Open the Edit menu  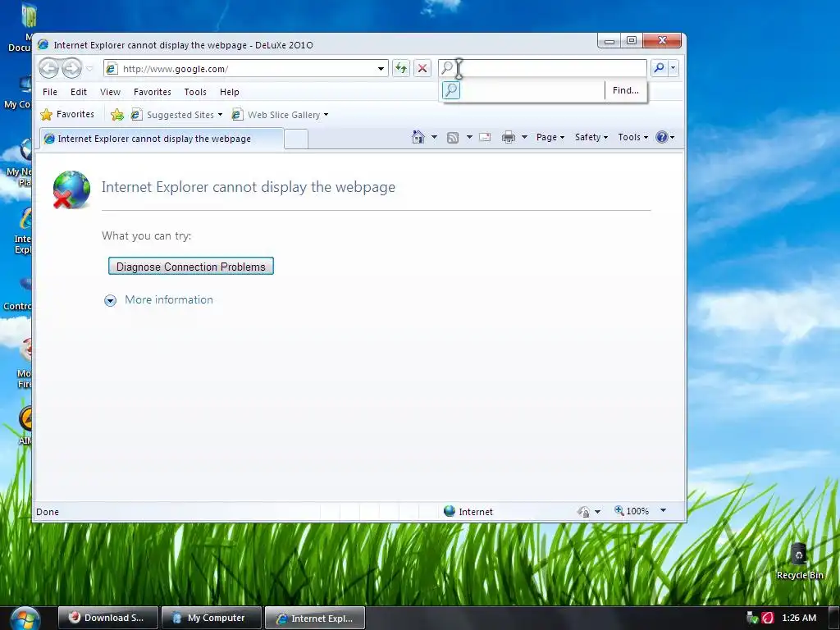78,92
